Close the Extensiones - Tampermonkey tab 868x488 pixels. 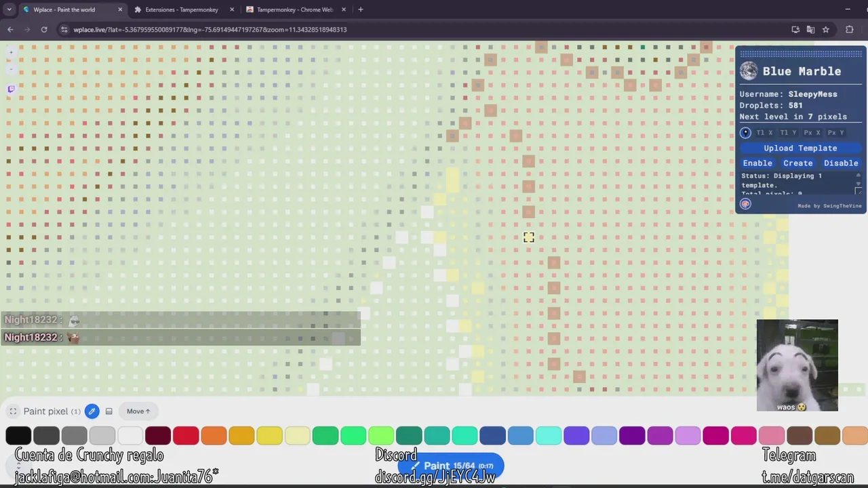(x=232, y=9)
